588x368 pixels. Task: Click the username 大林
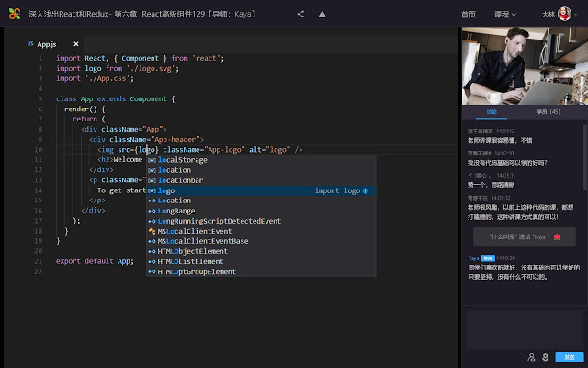[x=548, y=15]
